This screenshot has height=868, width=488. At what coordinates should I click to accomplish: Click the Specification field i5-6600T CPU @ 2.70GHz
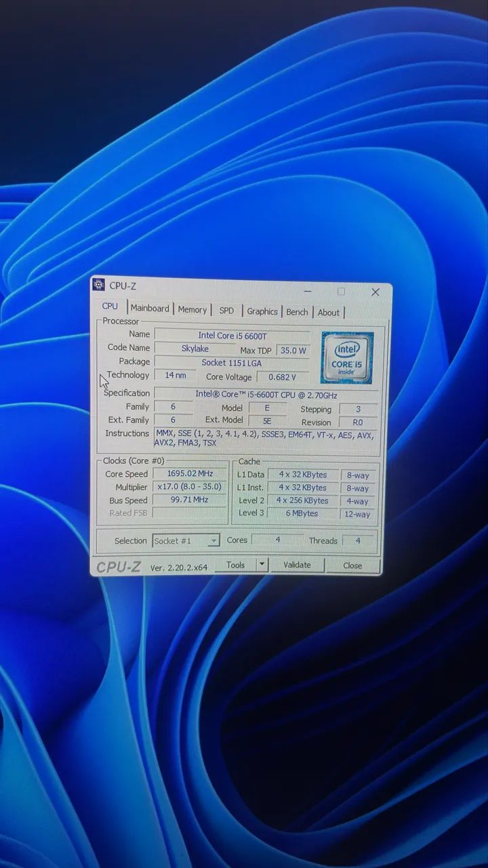[266, 394]
